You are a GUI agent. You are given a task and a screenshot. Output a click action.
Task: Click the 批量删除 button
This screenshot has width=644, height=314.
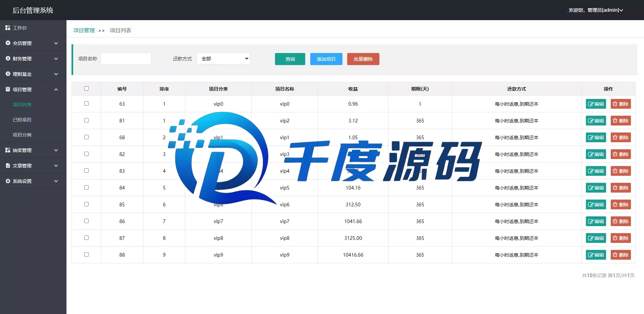pos(363,59)
